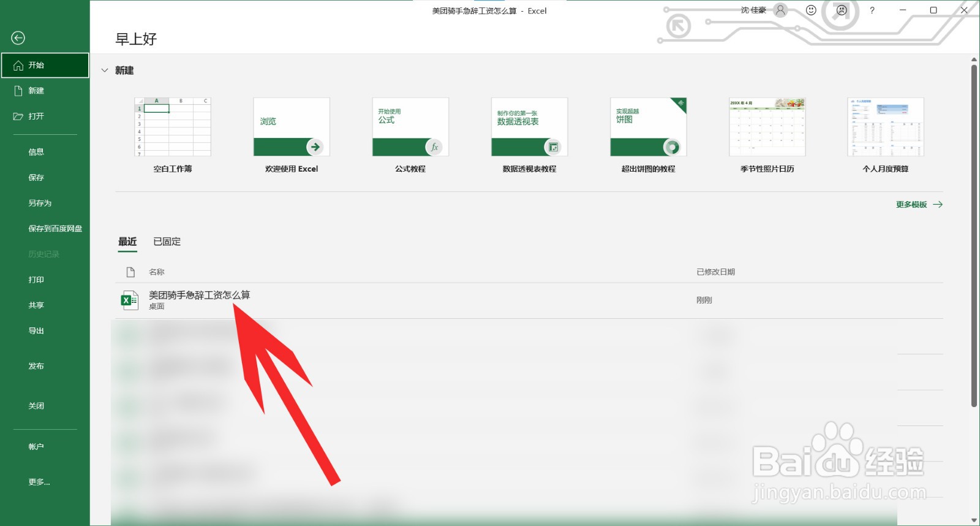Image resolution: width=980 pixels, height=526 pixels.
Task: Open the 公式教程 template
Action: coord(410,135)
